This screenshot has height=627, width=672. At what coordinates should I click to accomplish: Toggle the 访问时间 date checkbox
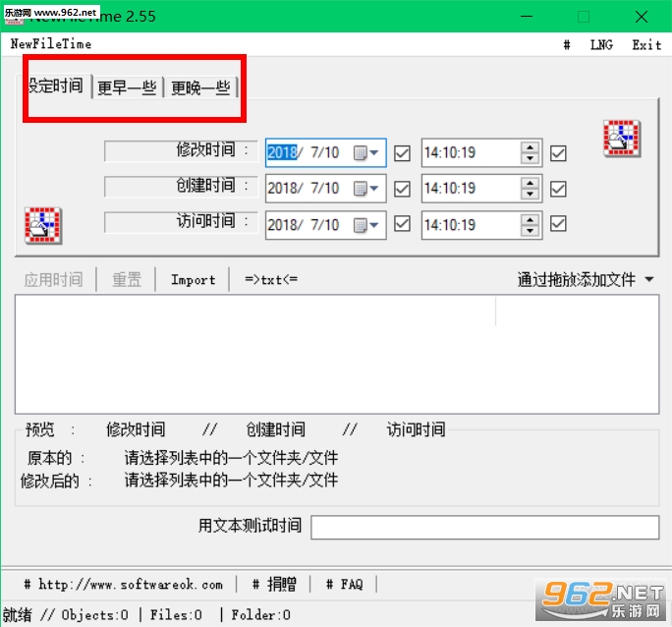point(402,224)
